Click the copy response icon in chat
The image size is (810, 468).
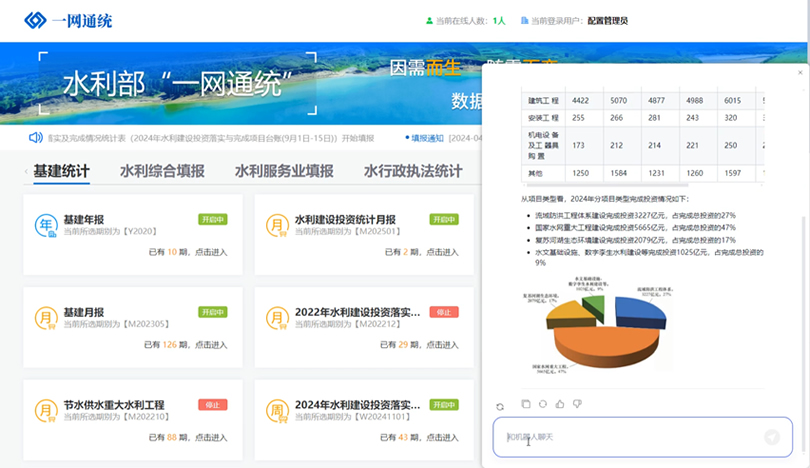pos(526,404)
